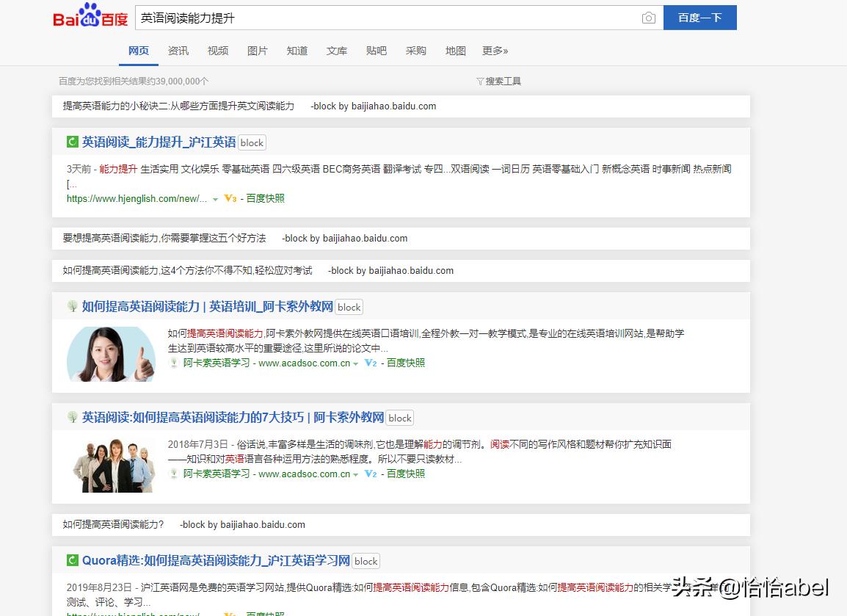Toggle block on 英语阅读_能力提升_沪江英语 result
Image resolution: width=847 pixels, height=616 pixels.
(x=252, y=142)
